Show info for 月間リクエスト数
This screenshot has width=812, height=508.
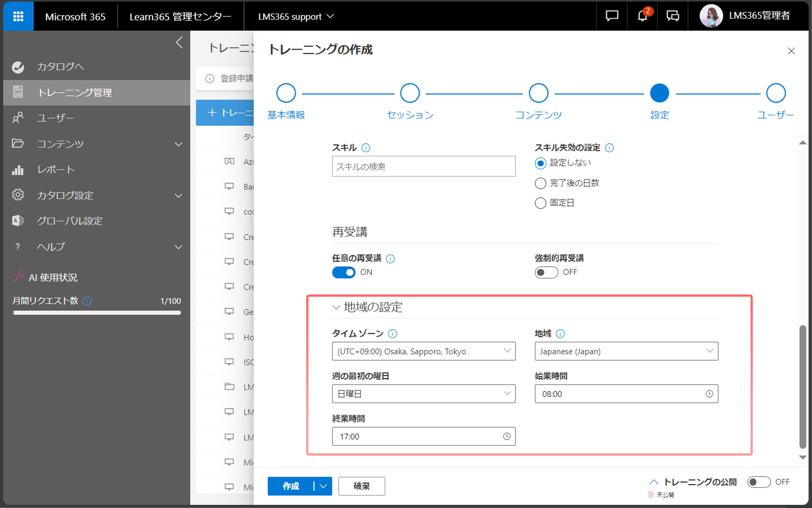pyautogui.click(x=87, y=301)
